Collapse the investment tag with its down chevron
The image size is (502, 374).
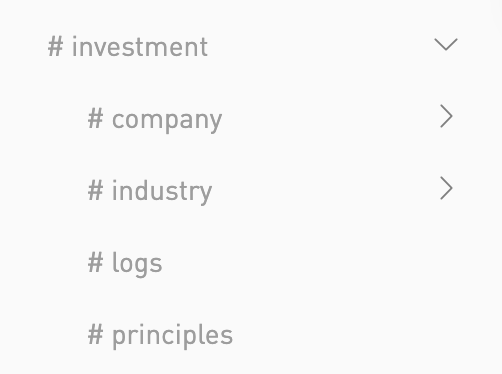pos(446,44)
